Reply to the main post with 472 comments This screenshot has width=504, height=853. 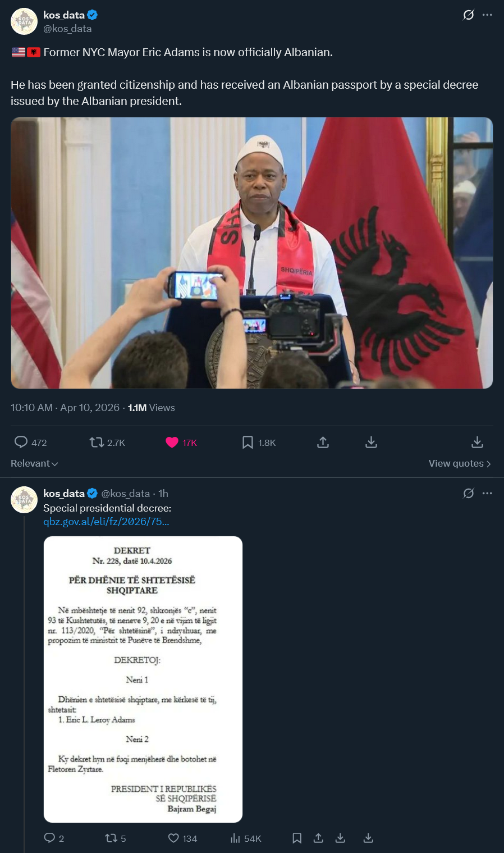30,443
